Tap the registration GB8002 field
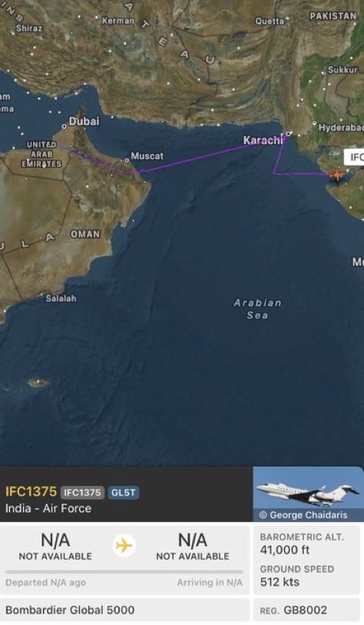Image resolution: width=364 pixels, height=625 pixels. [x=306, y=610]
